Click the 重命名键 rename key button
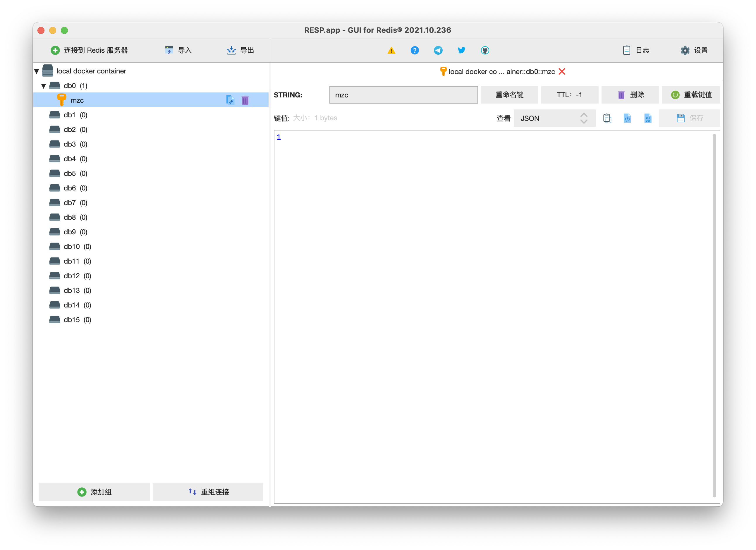This screenshot has width=756, height=550. coord(509,95)
